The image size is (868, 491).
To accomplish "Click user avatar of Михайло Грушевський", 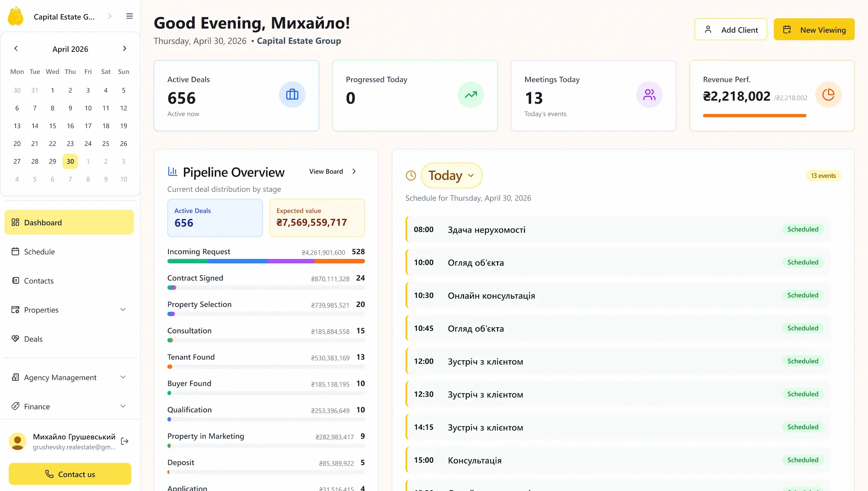I will coord(18,441).
